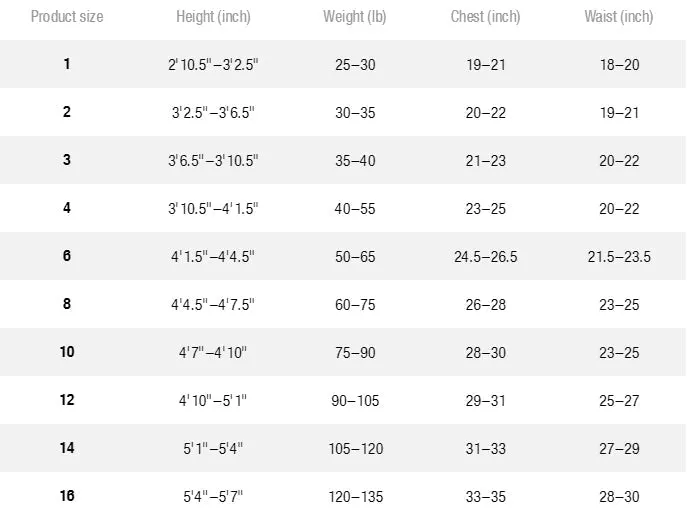
Task: Click the Chest (inch) column header
Action: (485, 17)
